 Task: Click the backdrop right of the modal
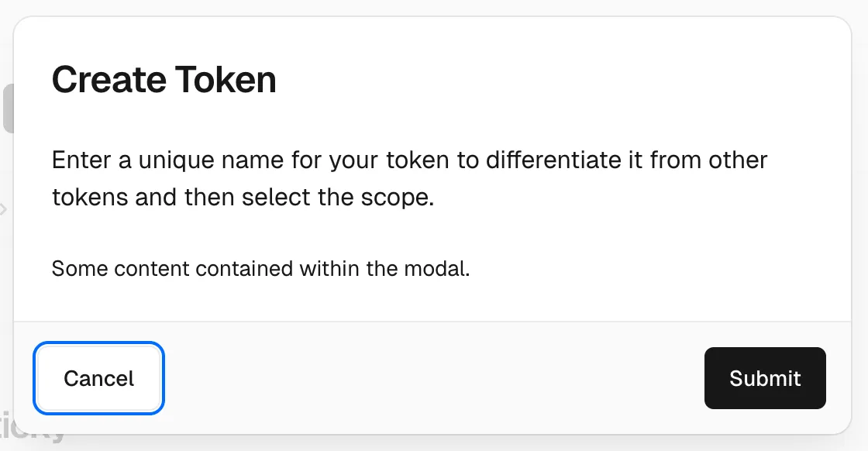(860, 232)
